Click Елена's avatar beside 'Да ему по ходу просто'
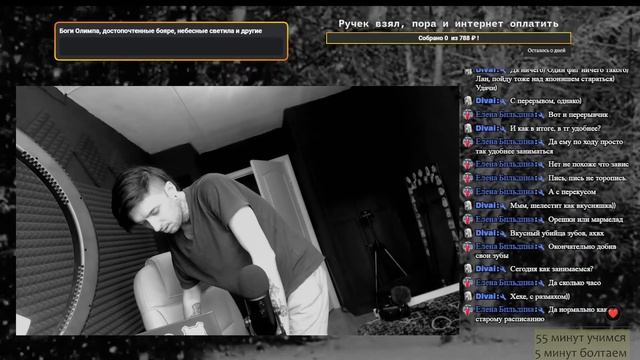The height and width of the screenshot is (360, 640). pyautogui.click(x=468, y=142)
